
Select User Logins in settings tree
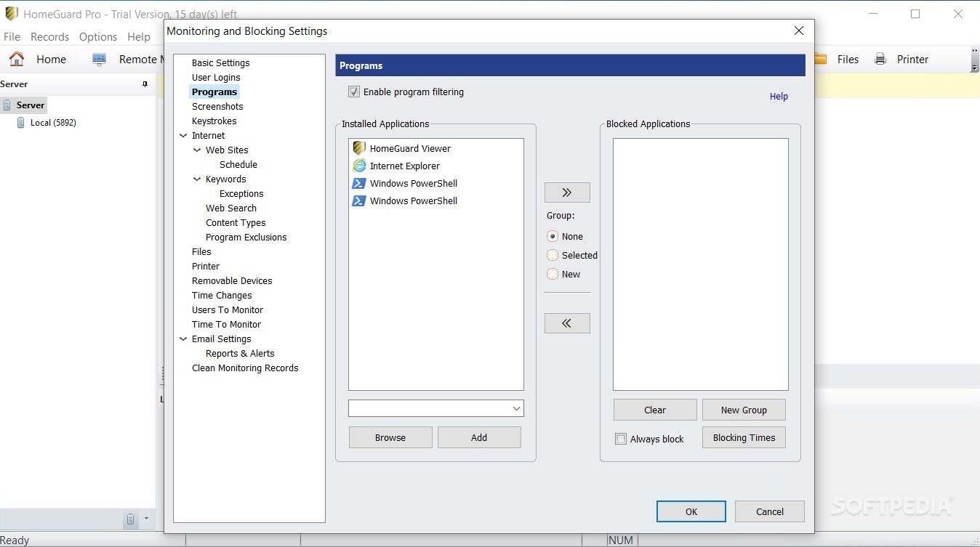pos(216,77)
